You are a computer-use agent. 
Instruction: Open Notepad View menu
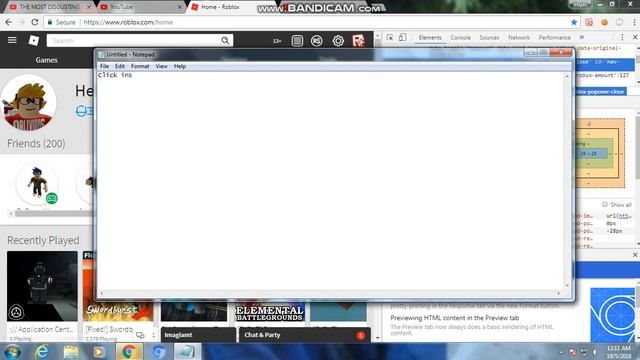161,66
